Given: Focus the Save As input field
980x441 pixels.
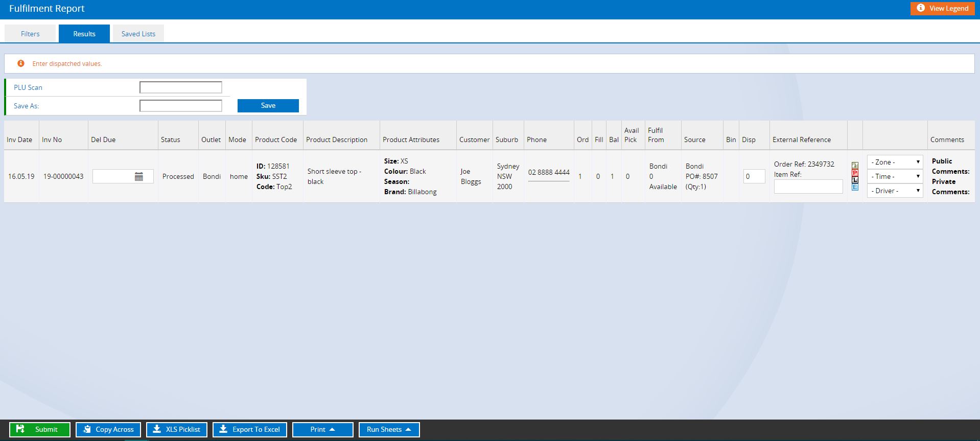Looking at the screenshot, I should tap(181, 106).
